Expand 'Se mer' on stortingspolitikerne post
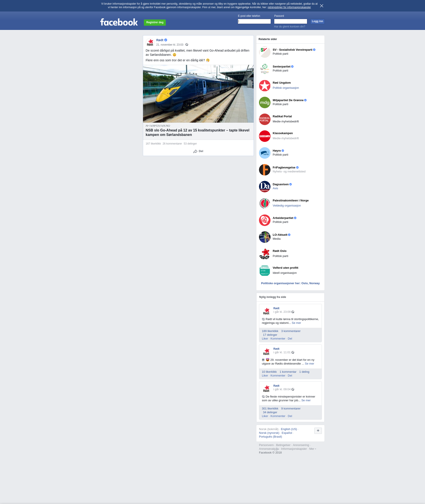 [x=296, y=323]
